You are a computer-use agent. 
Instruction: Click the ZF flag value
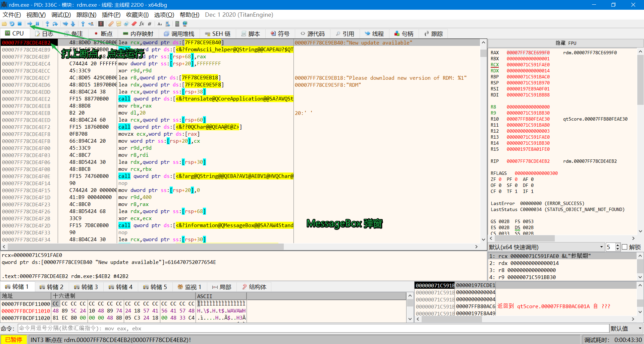[500, 179]
